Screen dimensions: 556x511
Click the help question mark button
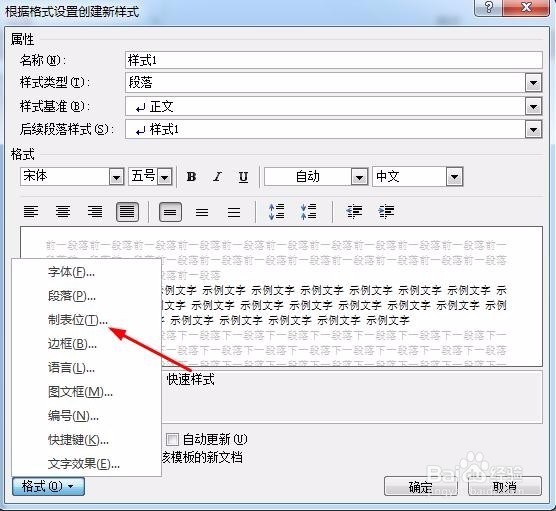pyautogui.click(x=489, y=7)
